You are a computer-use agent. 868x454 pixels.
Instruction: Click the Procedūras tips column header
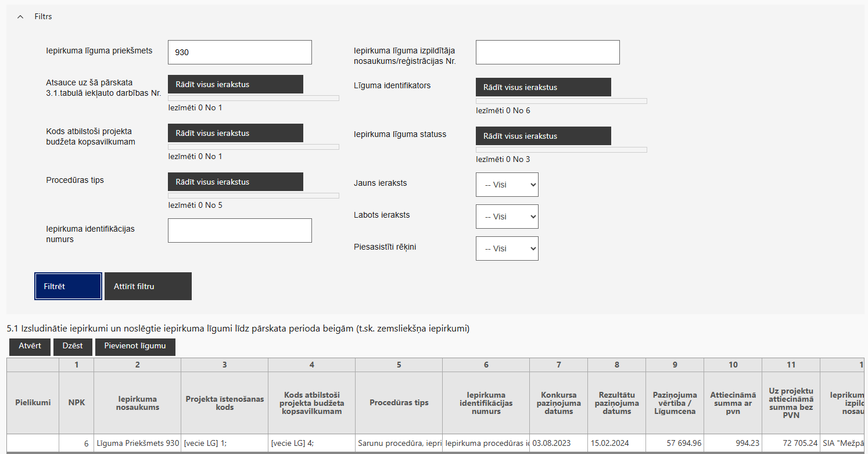click(399, 403)
